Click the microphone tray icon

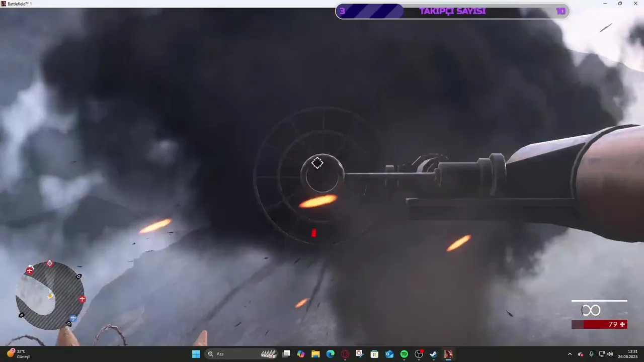point(591,354)
